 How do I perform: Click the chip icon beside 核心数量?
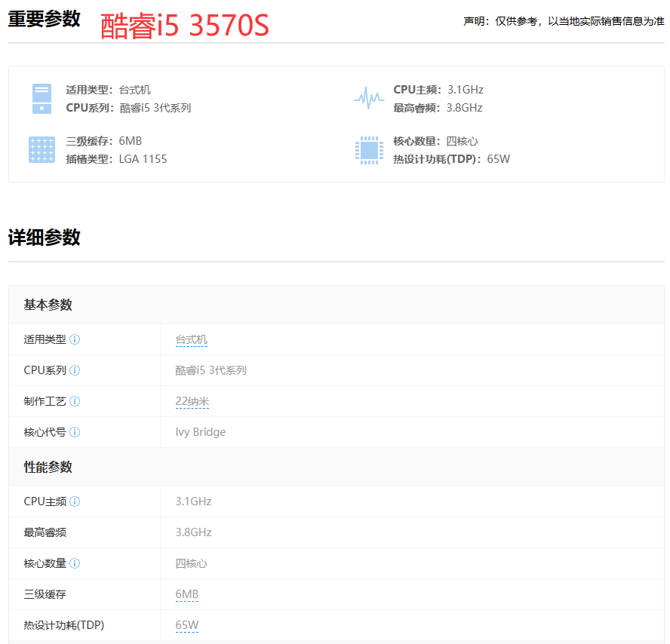click(369, 150)
